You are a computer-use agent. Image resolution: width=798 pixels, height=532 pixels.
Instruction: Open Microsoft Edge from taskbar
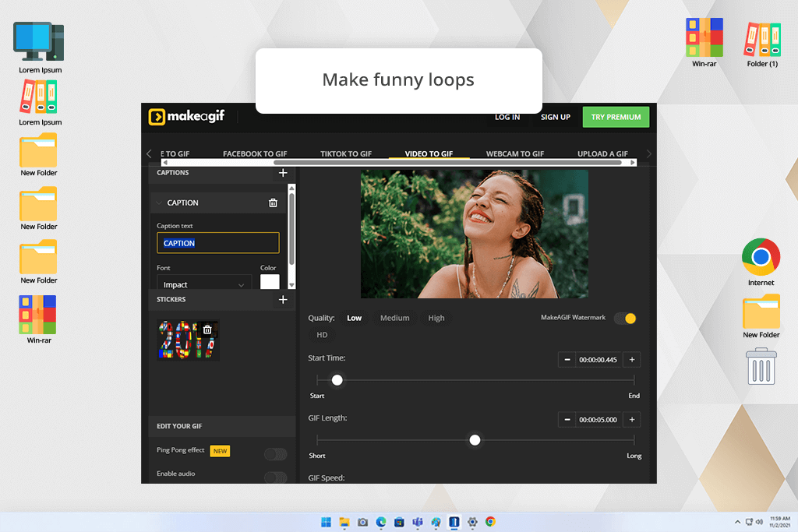(381, 522)
